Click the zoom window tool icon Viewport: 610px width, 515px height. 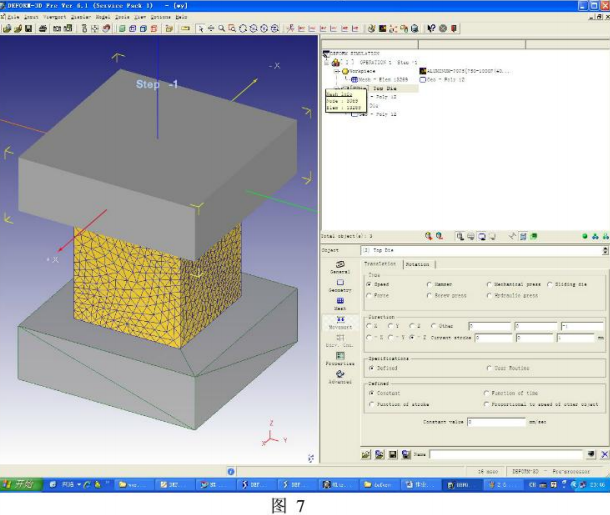232,28
